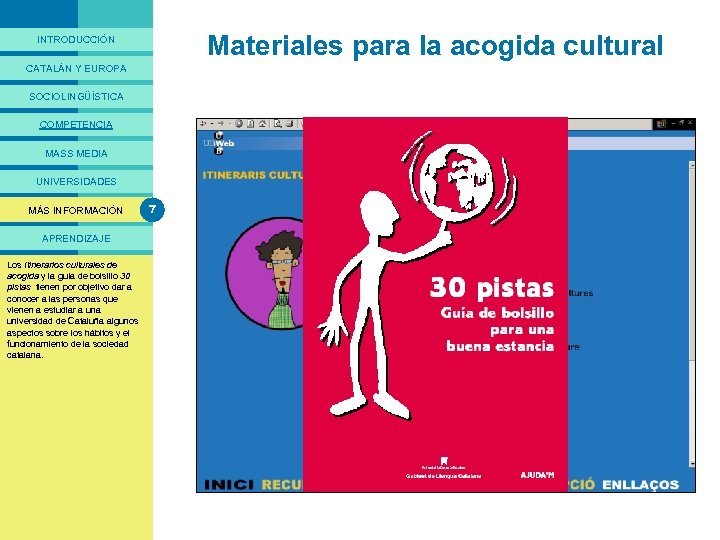Open the MASS MEDIA section
Viewport: 720px width, 540px height.
[76, 153]
